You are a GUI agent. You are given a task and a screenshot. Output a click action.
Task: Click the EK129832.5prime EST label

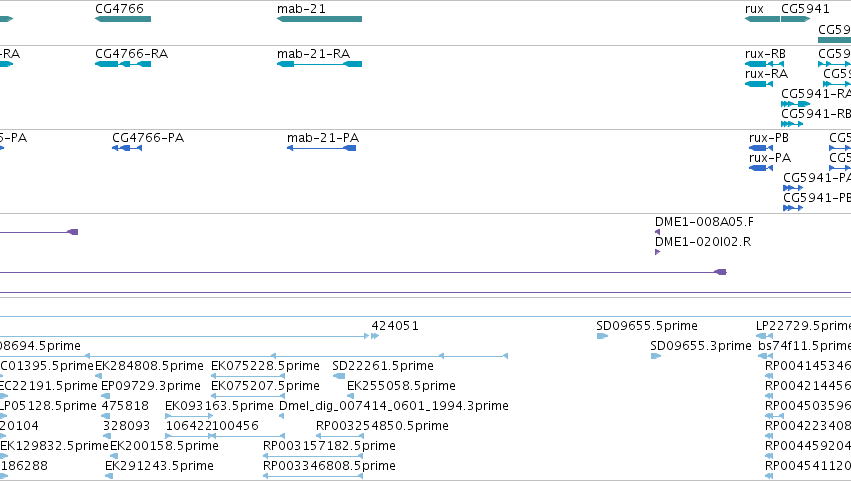pyautogui.click(x=54, y=447)
